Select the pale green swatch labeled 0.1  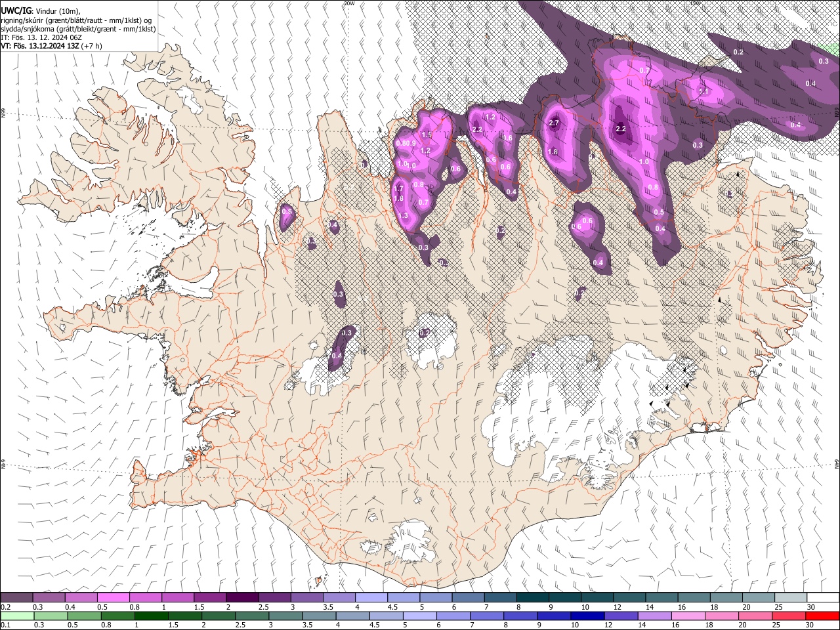[x=16, y=616]
